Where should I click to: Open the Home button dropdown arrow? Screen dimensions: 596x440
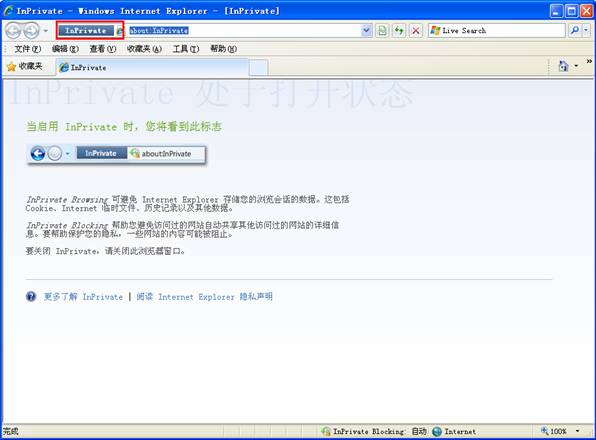click(x=576, y=66)
